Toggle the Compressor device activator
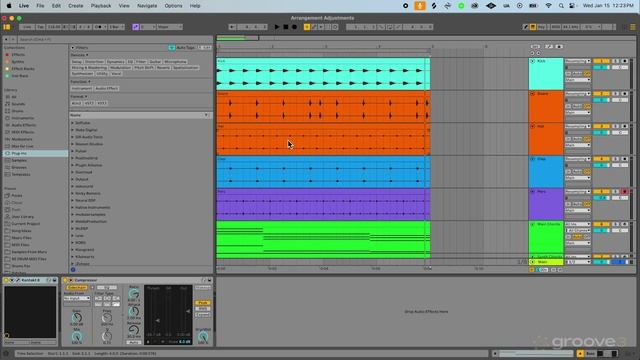 [x=65, y=280]
